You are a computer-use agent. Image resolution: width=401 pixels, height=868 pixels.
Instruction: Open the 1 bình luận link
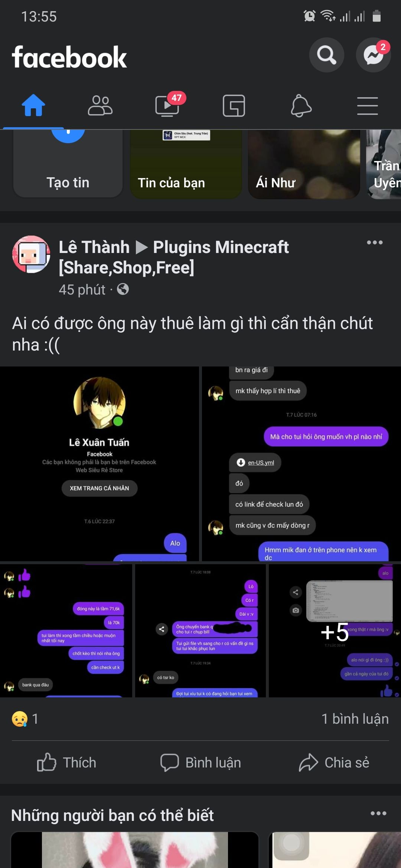click(355, 719)
